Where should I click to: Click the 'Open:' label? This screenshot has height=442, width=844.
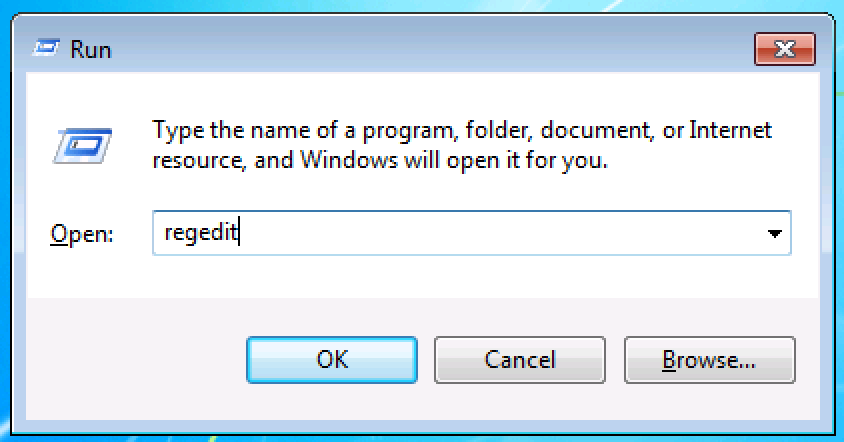tap(82, 234)
